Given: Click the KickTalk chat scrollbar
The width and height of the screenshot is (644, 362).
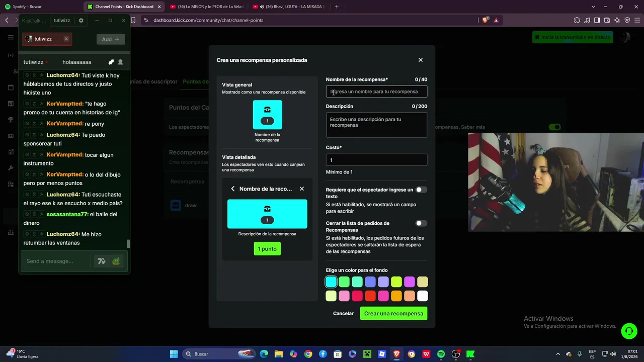Looking at the screenshot, I should click(x=128, y=244).
